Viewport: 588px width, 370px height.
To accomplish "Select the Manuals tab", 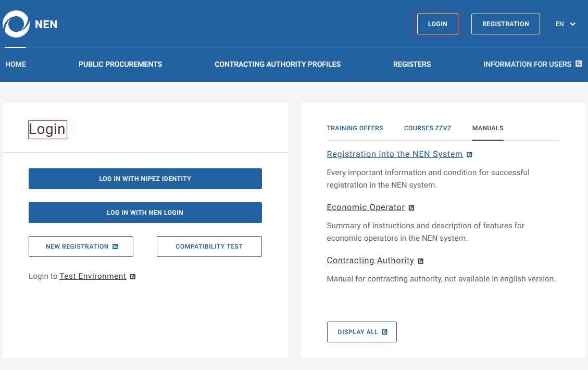I will pos(487,128).
